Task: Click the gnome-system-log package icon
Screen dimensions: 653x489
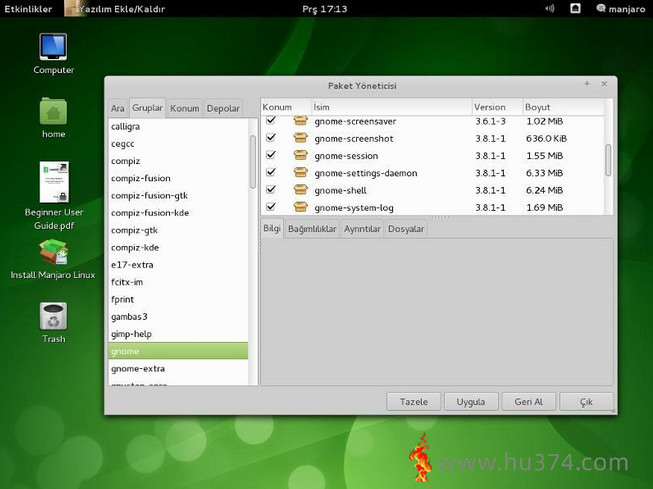Action: coord(300,207)
